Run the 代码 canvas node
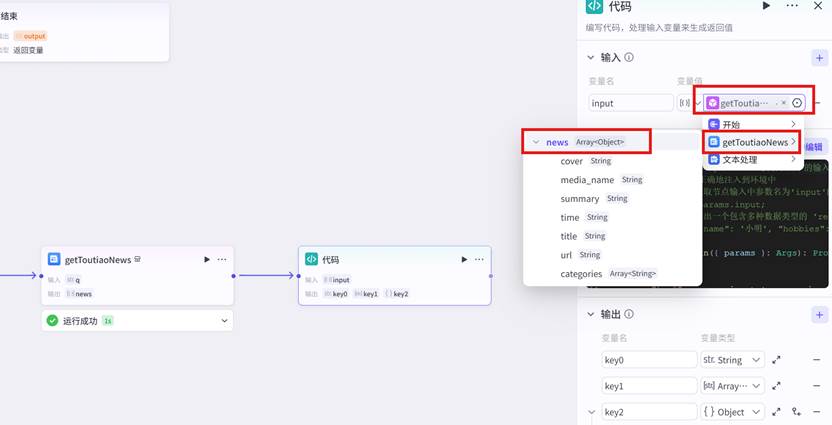832x425 pixels. [x=464, y=259]
